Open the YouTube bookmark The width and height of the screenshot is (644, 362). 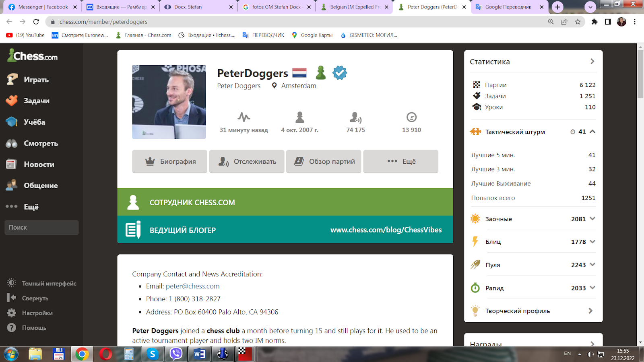pyautogui.click(x=25, y=35)
